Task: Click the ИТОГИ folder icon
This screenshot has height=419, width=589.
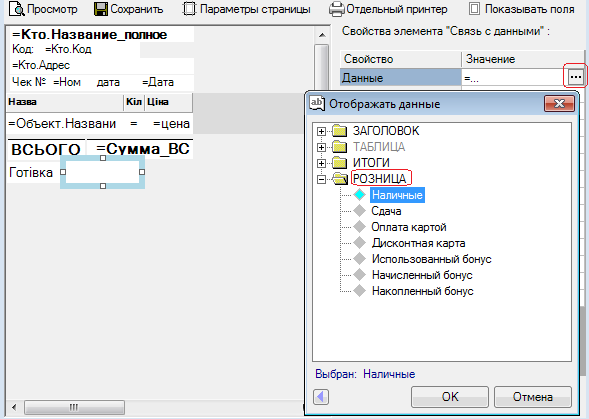Action: click(x=340, y=163)
